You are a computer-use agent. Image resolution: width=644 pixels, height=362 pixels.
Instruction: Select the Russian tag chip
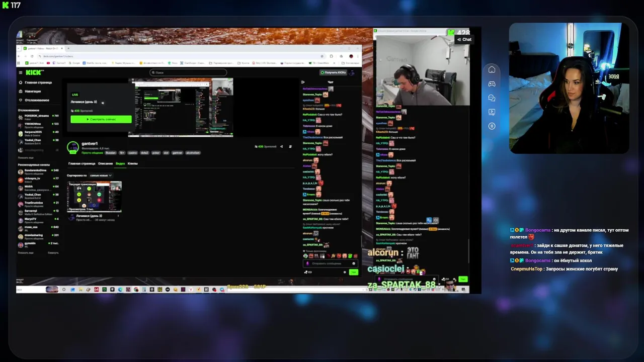click(110, 153)
